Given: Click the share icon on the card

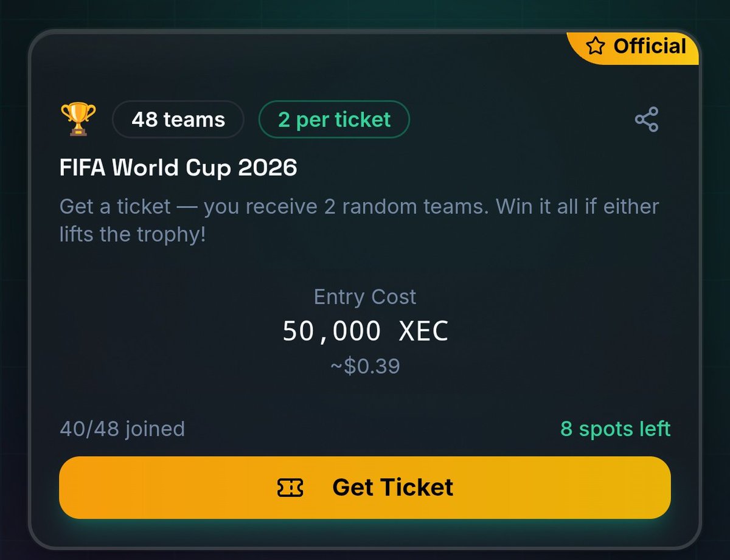Looking at the screenshot, I should [647, 119].
